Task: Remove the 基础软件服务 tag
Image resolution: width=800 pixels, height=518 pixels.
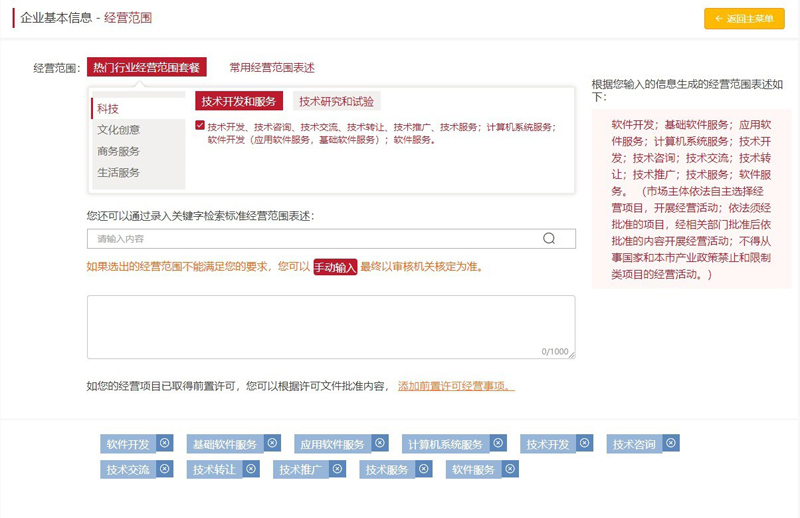Action: click(273, 443)
